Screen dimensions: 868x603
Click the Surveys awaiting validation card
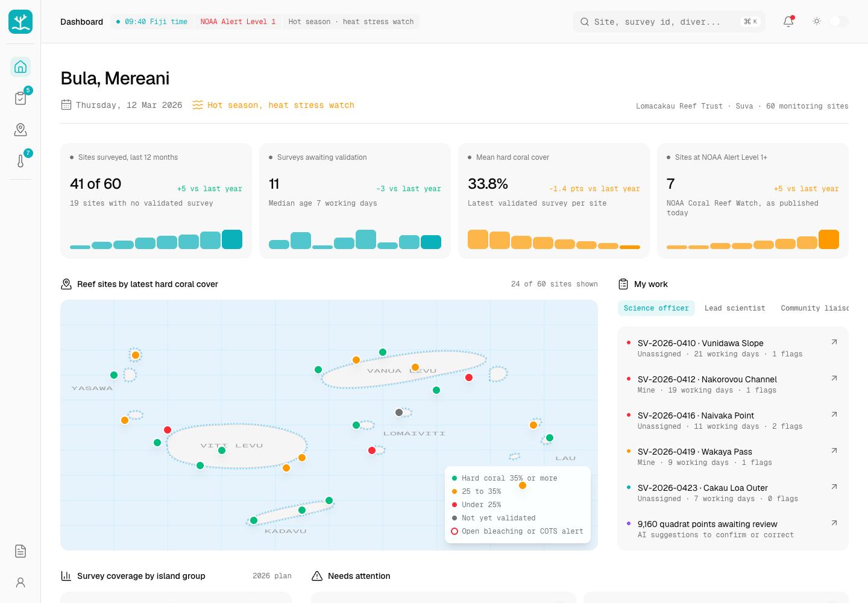pyautogui.click(x=355, y=201)
